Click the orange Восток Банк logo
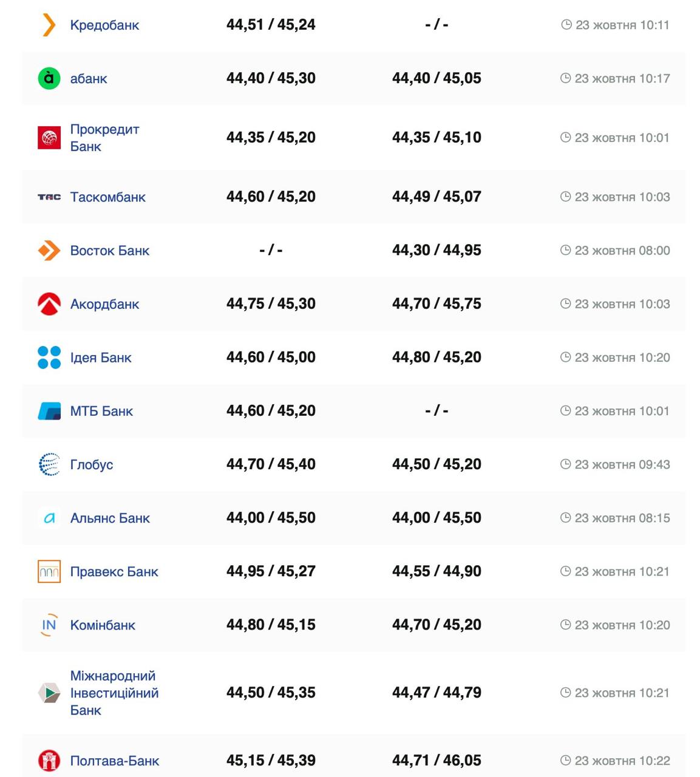The height and width of the screenshot is (777, 700). (x=49, y=251)
